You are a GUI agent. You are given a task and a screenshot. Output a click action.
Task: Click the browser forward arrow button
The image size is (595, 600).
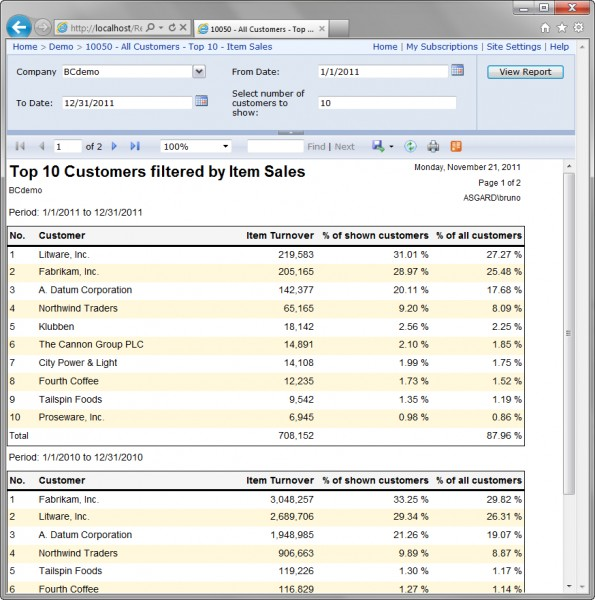pos(42,27)
